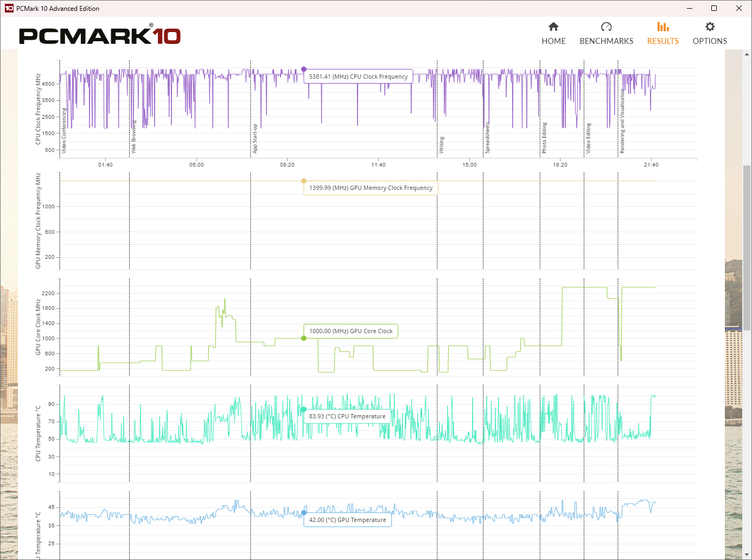Click the BENCHMARKS menu label
Image resolution: width=752 pixels, height=560 pixels.
tap(606, 41)
